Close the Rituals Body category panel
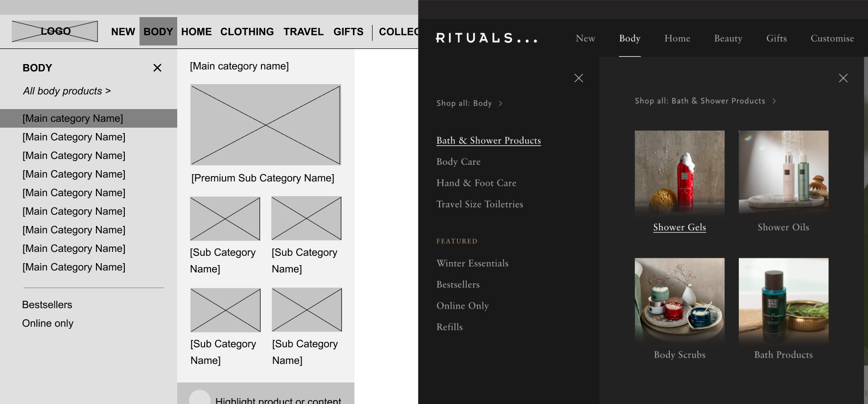The height and width of the screenshot is (404, 868). click(578, 78)
